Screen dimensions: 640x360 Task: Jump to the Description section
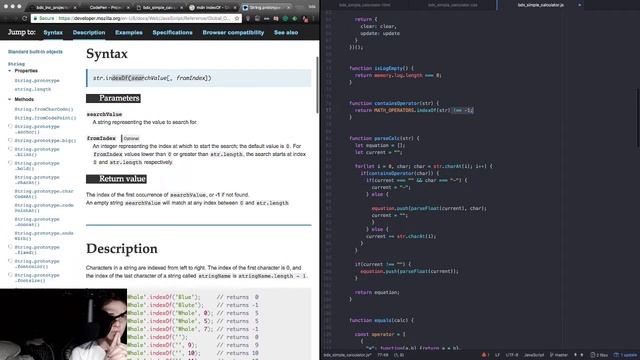[89, 32]
